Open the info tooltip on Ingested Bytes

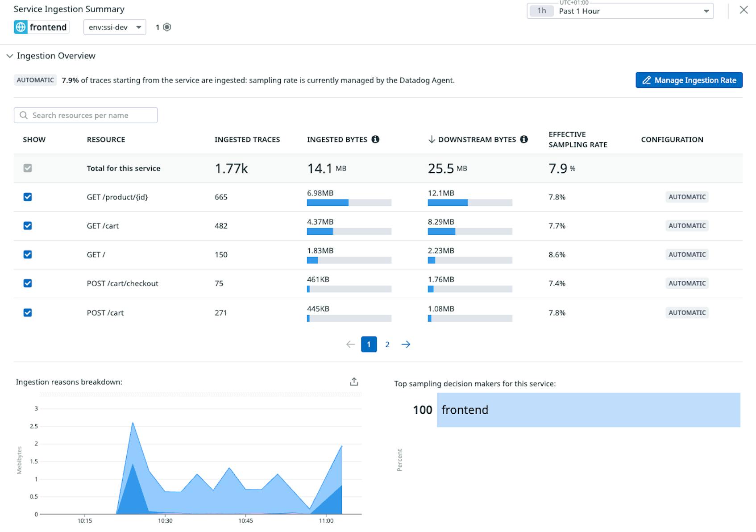[x=376, y=139]
